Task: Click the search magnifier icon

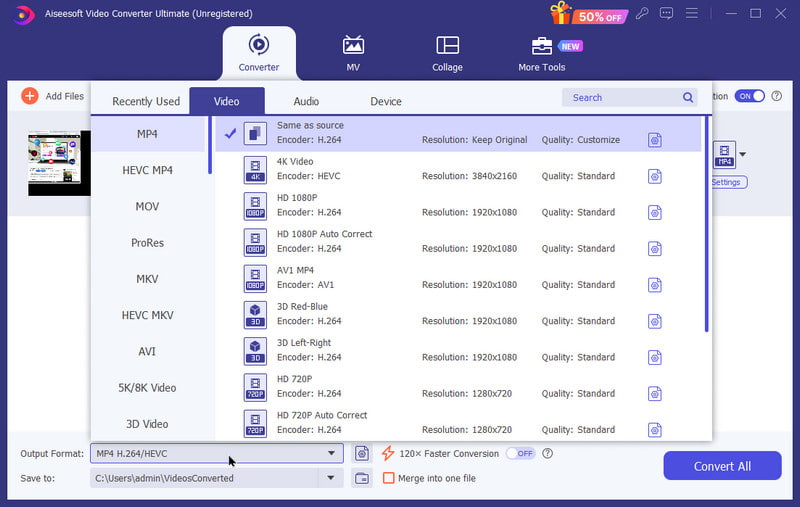Action: pos(688,98)
